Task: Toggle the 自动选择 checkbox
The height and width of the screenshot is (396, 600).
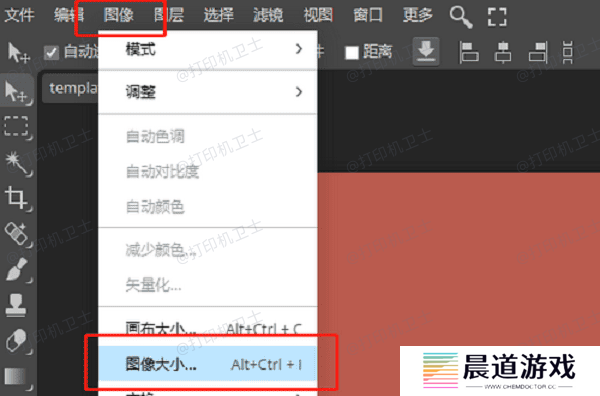Action: [x=51, y=52]
